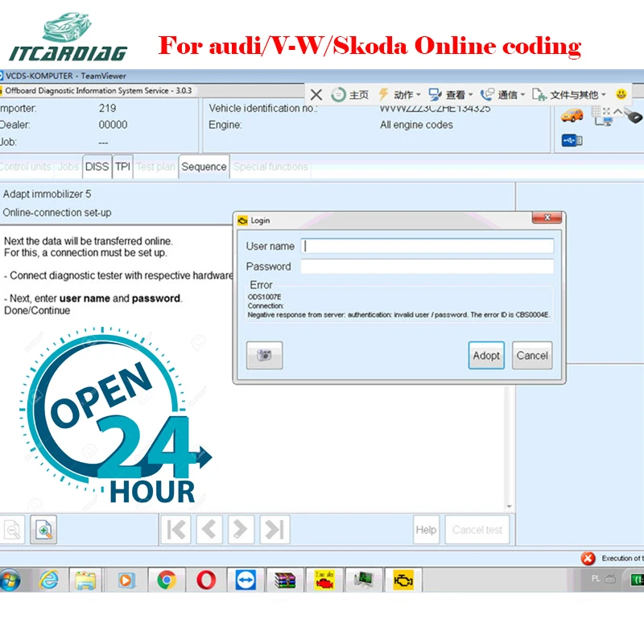This screenshot has height=644, width=644.
Task: Switch to the Sequence tab
Action: (204, 167)
